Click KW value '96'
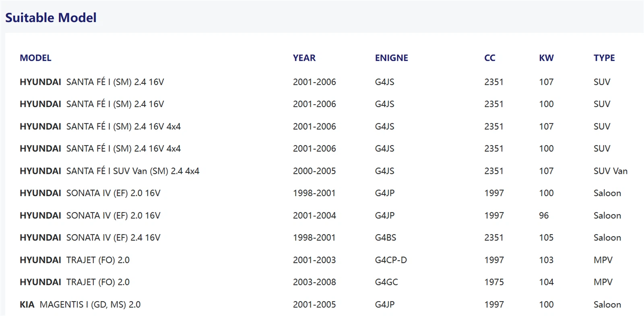 click(544, 216)
